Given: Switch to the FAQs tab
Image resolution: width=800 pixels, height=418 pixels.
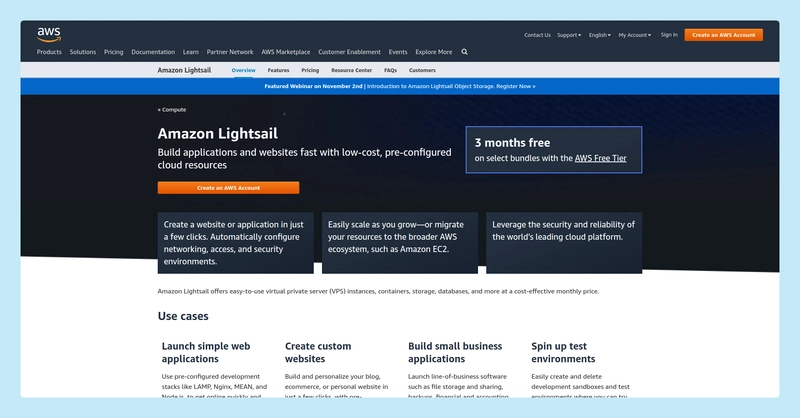Looking at the screenshot, I should 390,70.
